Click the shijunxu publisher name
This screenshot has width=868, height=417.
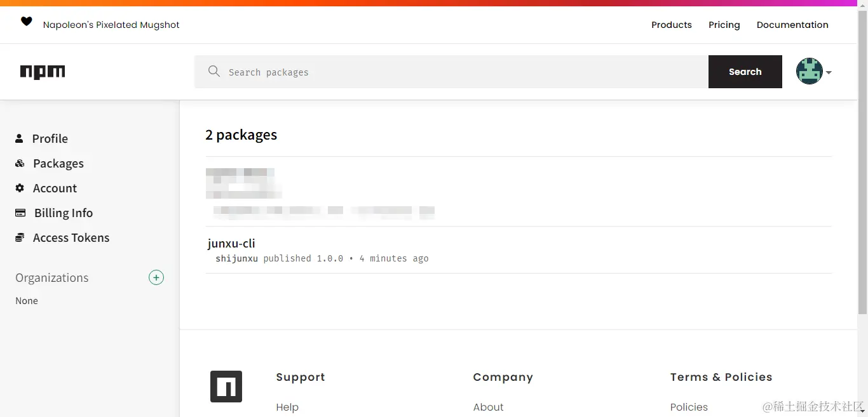coord(236,258)
